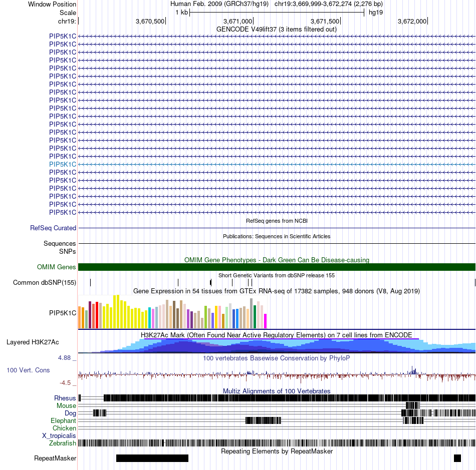This screenshot has height=470, width=476.
Task: Click the -4.5 PhyloP minimum value
Action: pos(65,383)
